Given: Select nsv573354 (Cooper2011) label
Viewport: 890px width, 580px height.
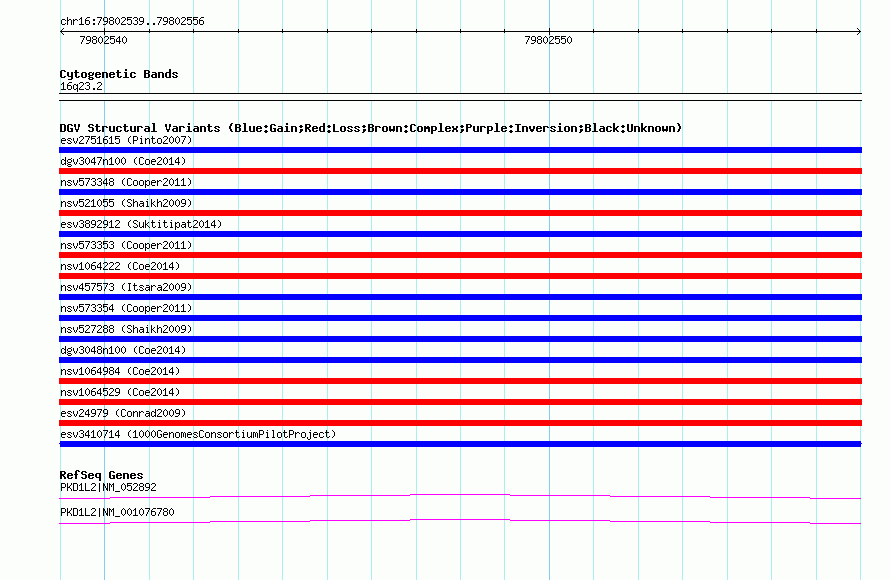Looking at the screenshot, I should (x=126, y=308).
